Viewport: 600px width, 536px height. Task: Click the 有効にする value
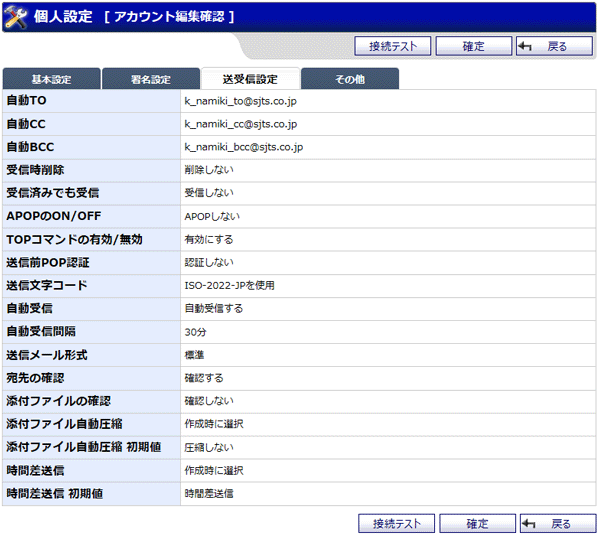(x=209, y=239)
